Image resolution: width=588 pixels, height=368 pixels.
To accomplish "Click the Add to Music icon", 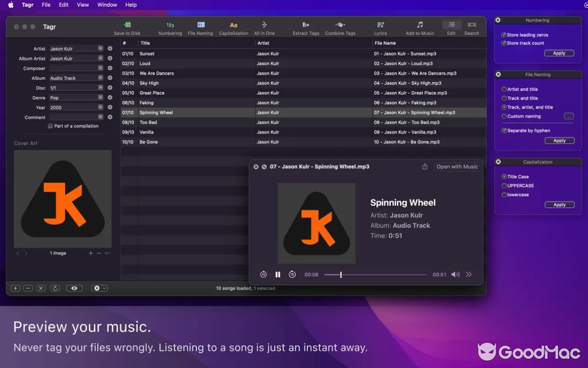I will [419, 25].
